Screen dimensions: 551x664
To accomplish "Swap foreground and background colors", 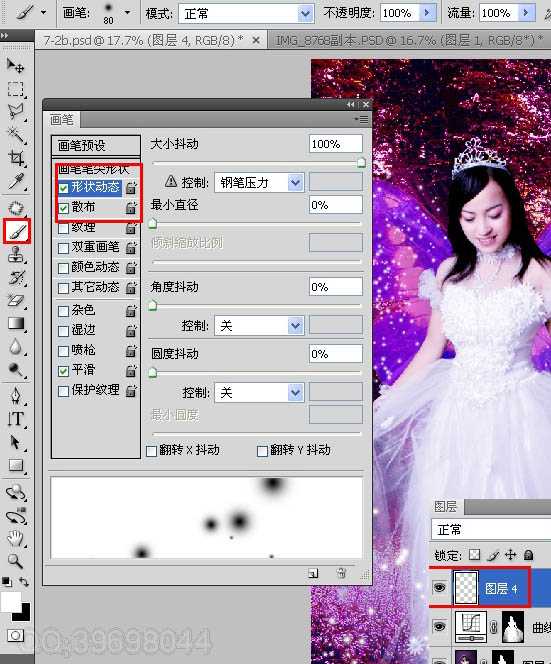I will click(25, 582).
